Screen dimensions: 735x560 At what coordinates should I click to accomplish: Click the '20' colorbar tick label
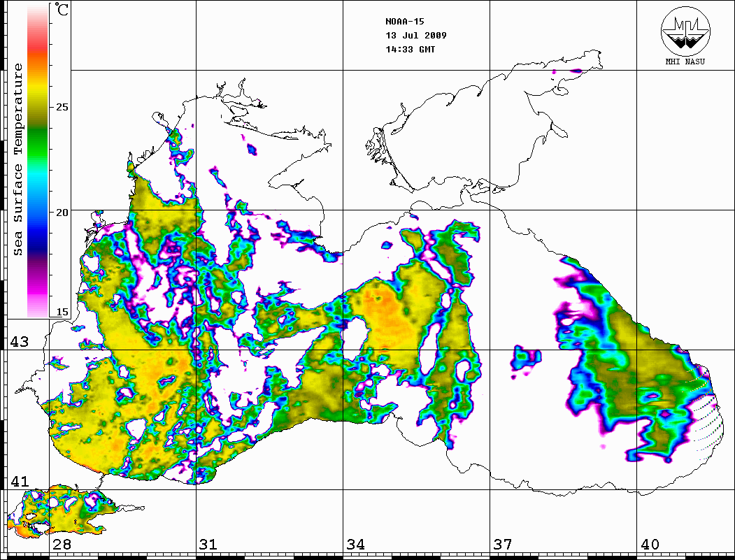62,213
